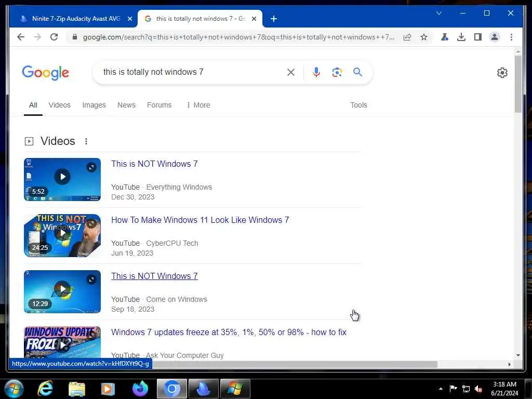Viewport: 532px width, 399px height.
Task: Switch to the Forums search filter
Action: click(x=159, y=105)
